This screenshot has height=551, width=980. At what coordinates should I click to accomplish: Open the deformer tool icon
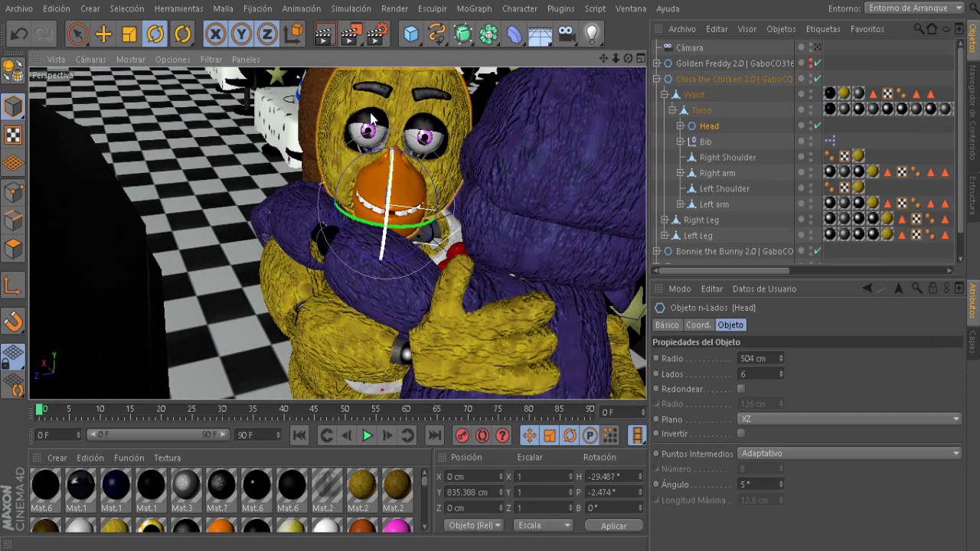[514, 34]
